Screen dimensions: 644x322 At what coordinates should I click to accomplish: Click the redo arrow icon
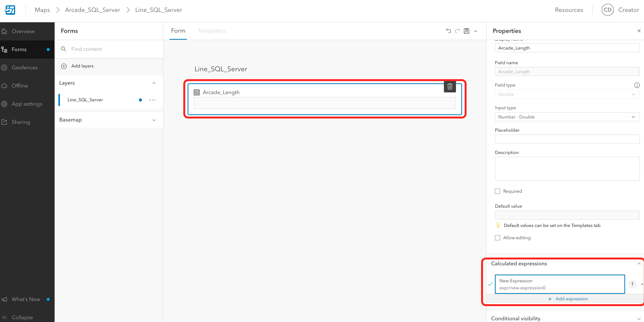(457, 31)
